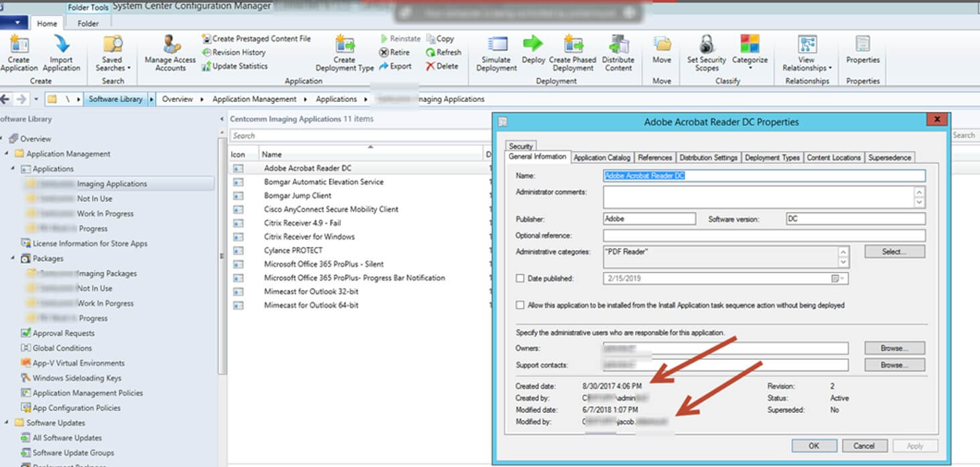Click Browse next to Support contacts
This screenshot has width=980, height=467.
[894, 365]
